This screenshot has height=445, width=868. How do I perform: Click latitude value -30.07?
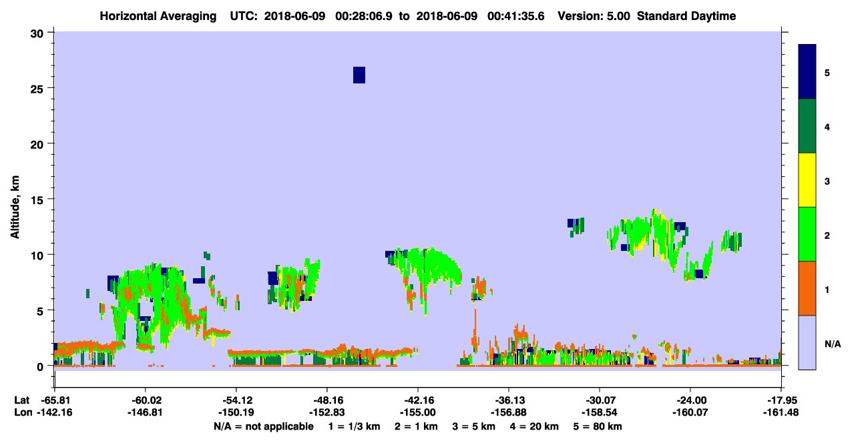click(599, 400)
